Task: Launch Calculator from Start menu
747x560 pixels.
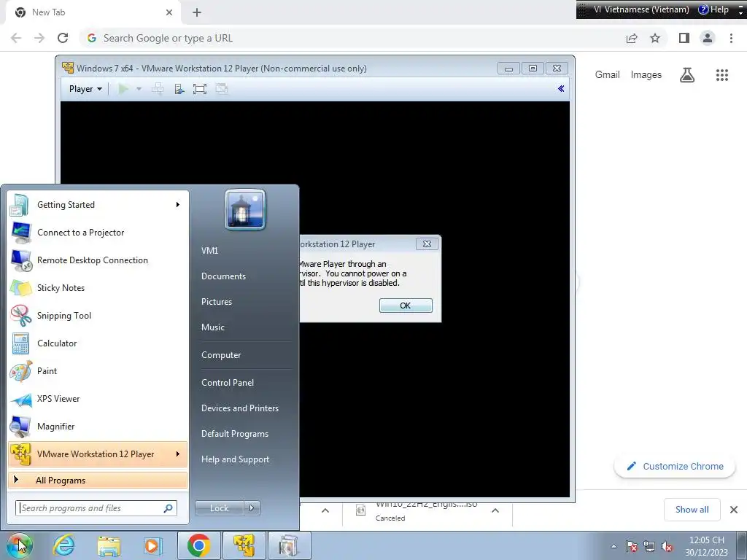Action: point(98,343)
